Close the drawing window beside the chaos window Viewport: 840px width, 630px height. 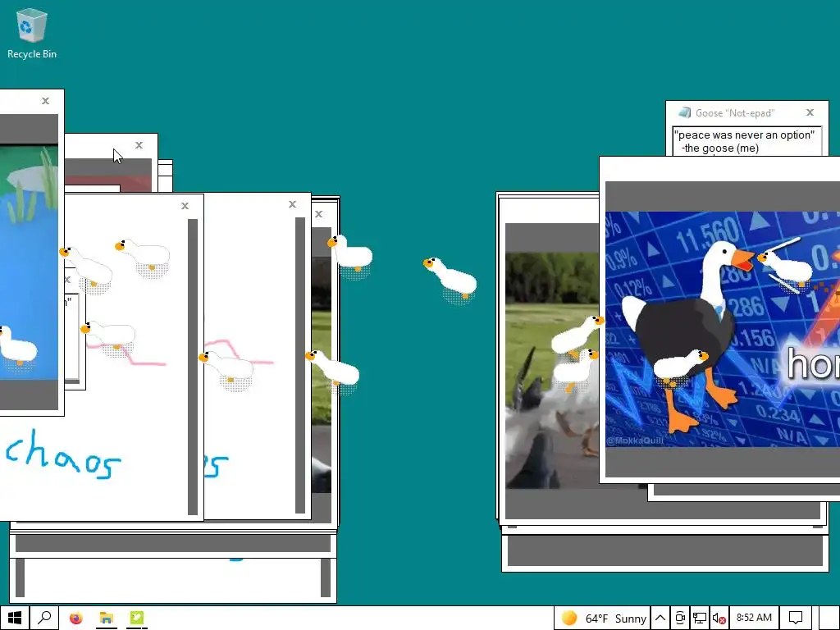click(x=293, y=204)
